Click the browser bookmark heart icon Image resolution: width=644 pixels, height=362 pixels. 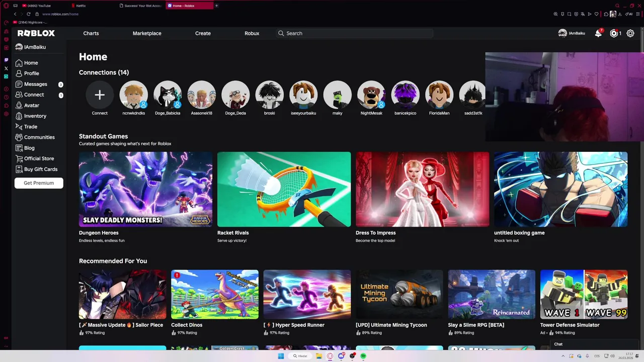pos(596,14)
